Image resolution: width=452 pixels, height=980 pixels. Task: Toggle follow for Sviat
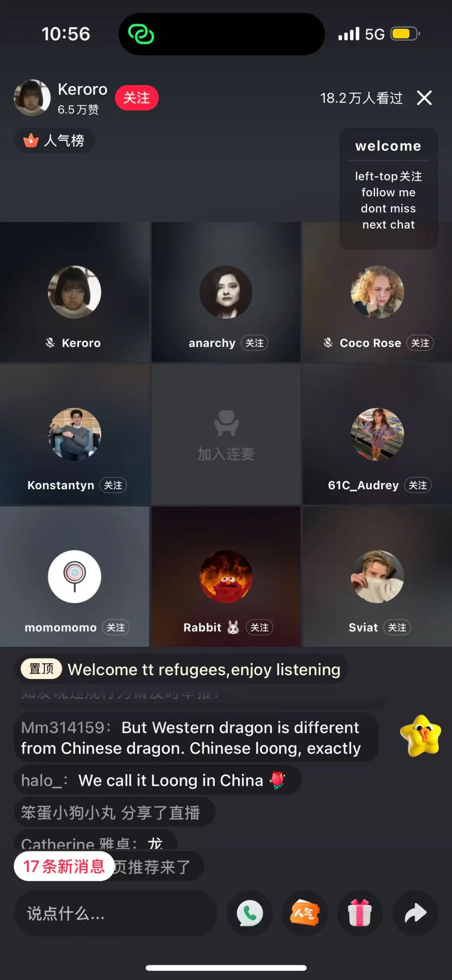(x=397, y=628)
